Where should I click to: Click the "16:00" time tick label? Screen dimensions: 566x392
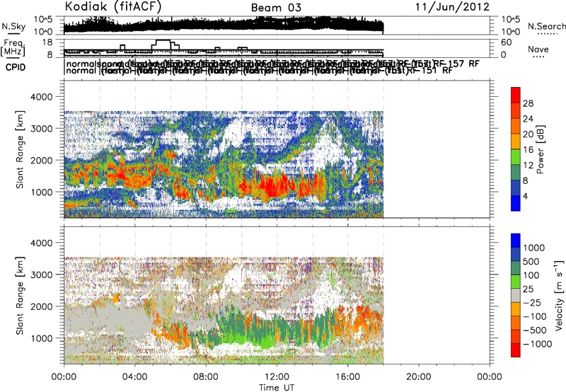pos(347,377)
